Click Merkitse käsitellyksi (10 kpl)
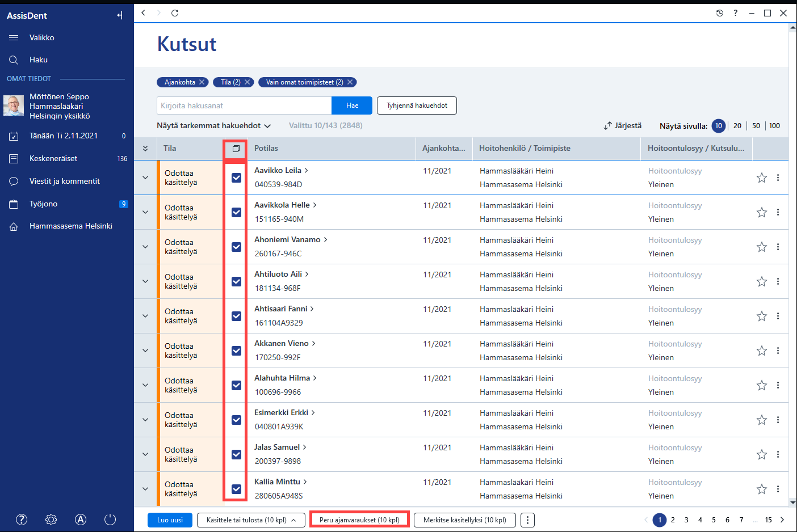797x532 pixels. (x=465, y=520)
